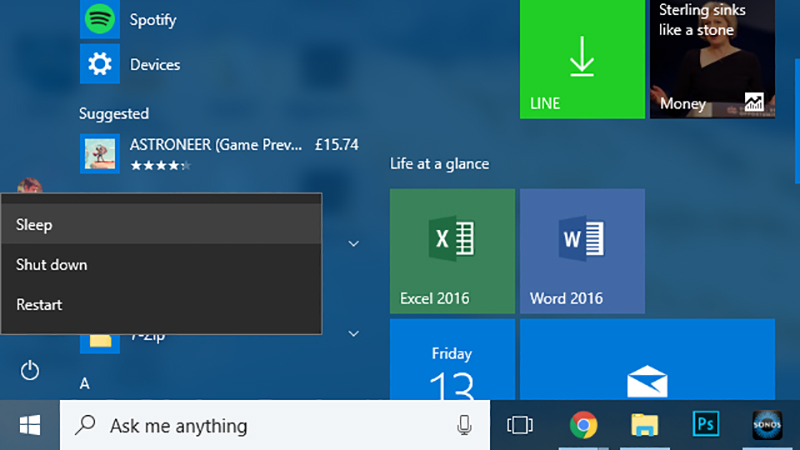This screenshot has height=450, width=800.
Task: Click the £15.74 price text
Action: (x=337, y=145)
